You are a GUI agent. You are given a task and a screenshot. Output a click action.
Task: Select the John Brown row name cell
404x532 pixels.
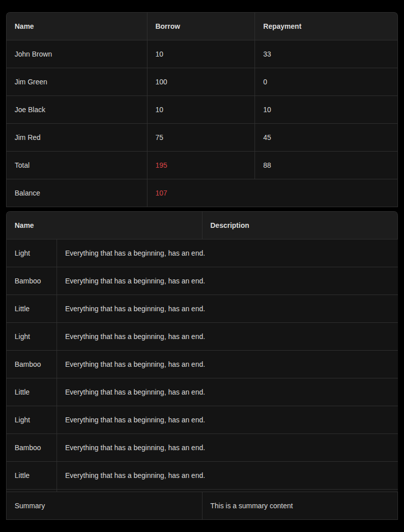tap(33, 54)
